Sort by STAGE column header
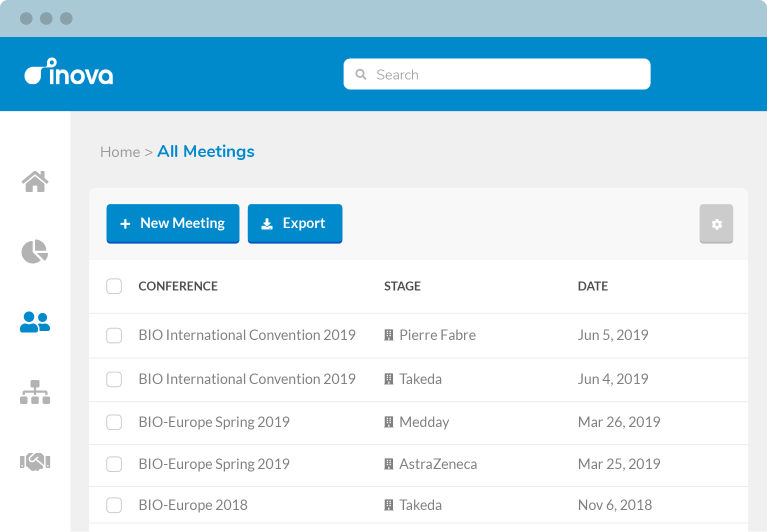The image size is (767, 532). click(x=402, y=286)
